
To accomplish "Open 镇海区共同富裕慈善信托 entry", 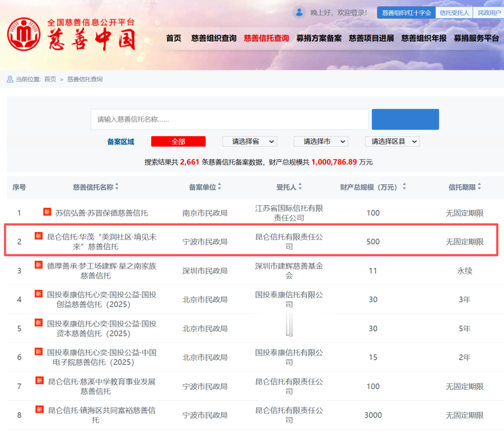I will [x=102, y=415].
